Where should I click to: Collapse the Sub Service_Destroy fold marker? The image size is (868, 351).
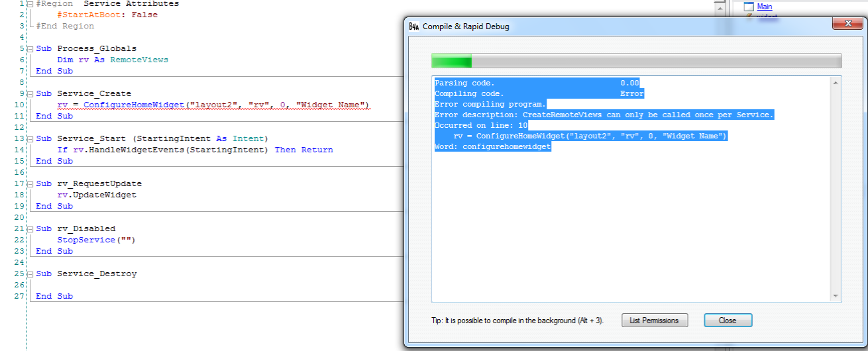(30, 274)
